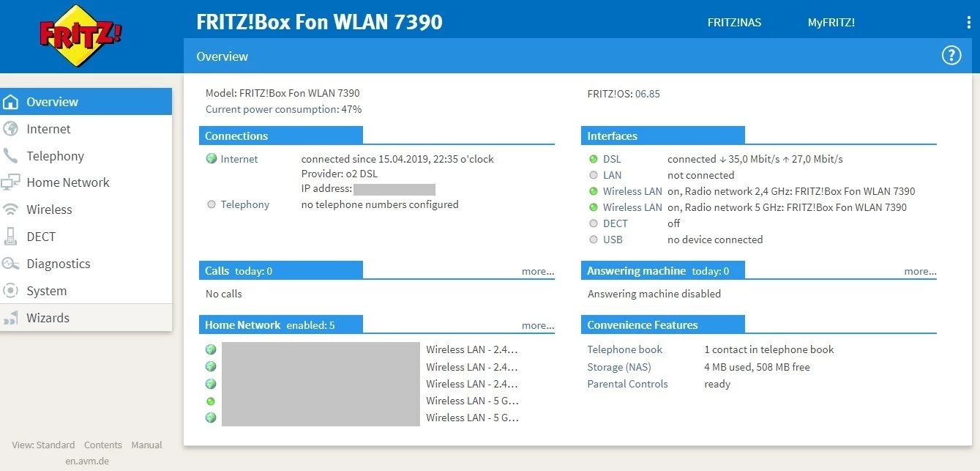This screenshot has height=471, width=980.
Task: Switch View: Standard in footer
Action: [43, 445]
